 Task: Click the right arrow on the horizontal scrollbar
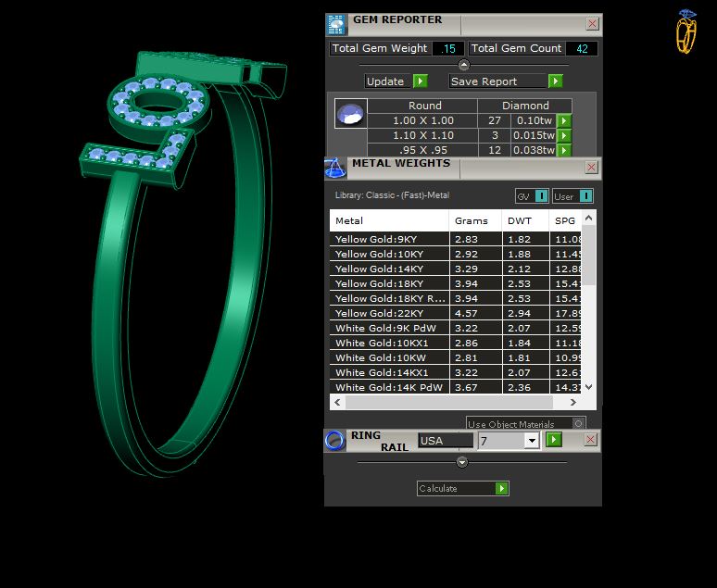point(573,403)
